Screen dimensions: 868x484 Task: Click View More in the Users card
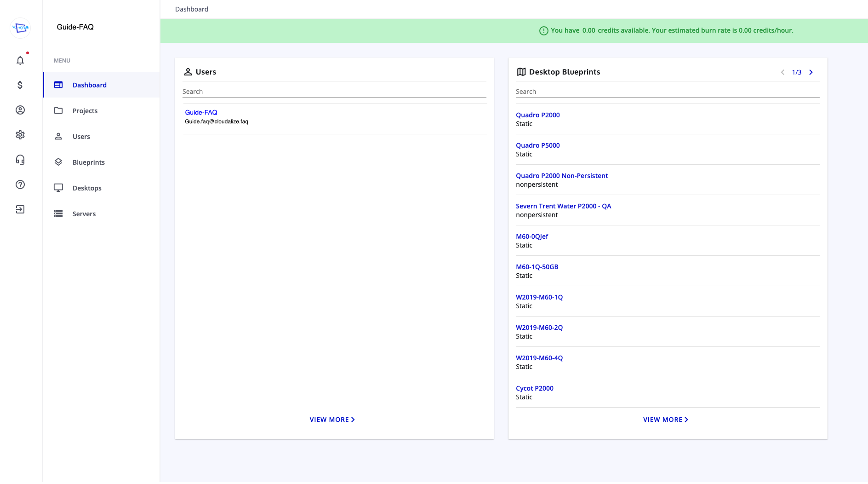click(332, 420)
